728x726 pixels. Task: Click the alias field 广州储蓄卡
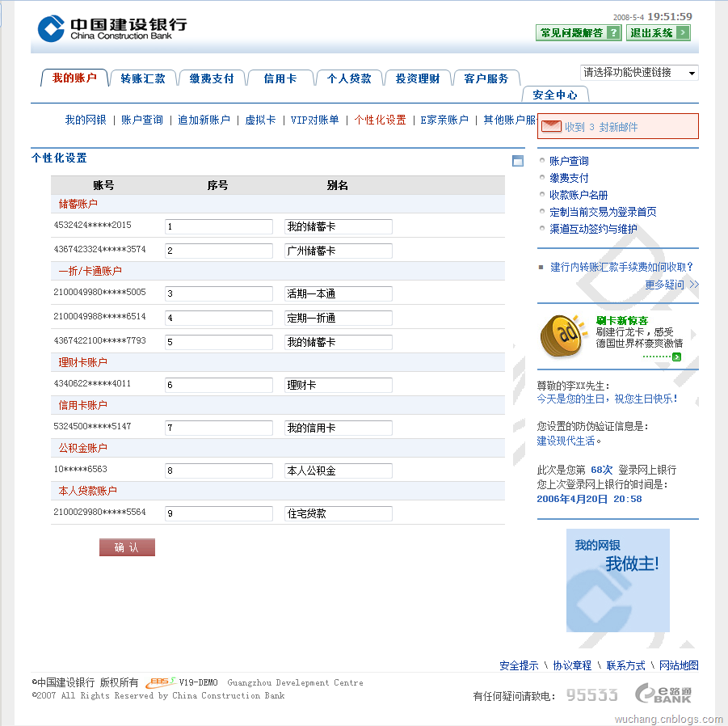click(338, 251)
